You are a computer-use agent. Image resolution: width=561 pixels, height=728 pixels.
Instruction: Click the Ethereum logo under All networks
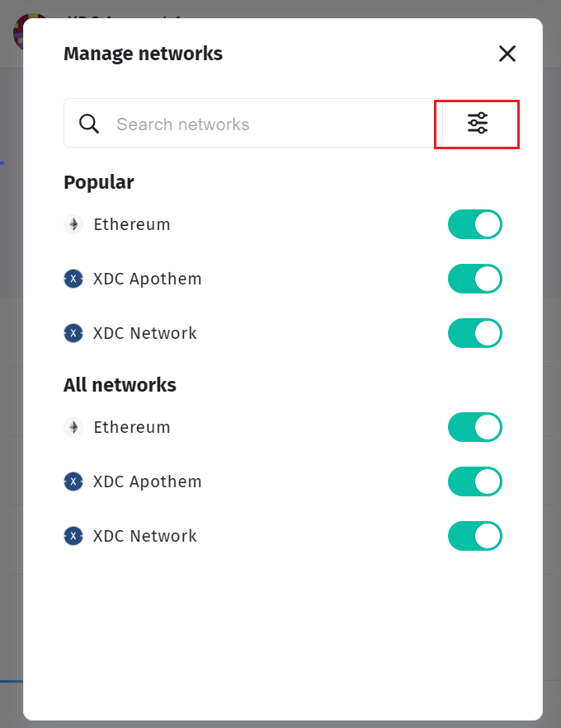coord(73,427)
